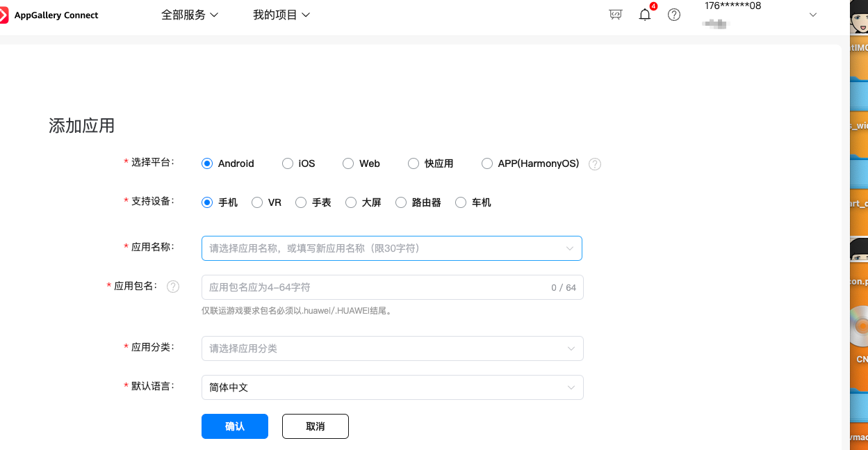Click in the 应用包名 input field
868x450 pixels.
click(375, 287)
